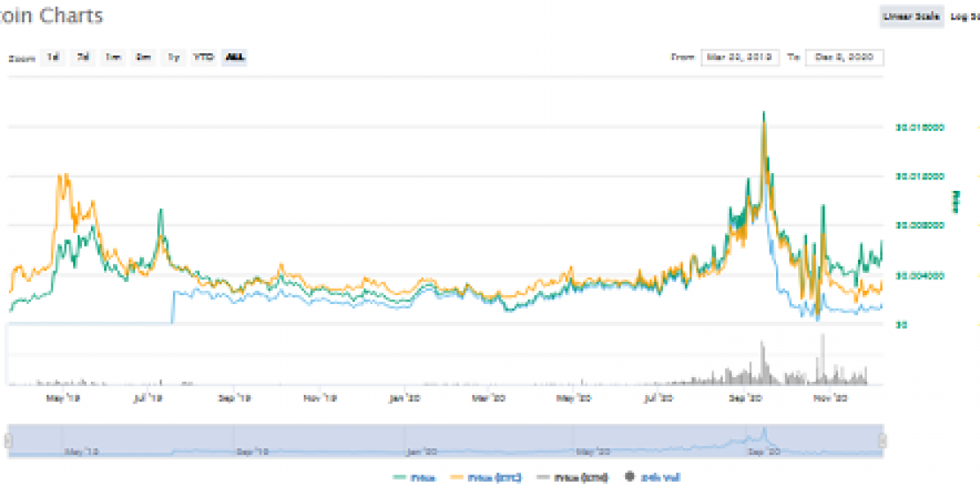The width and height of the screenshot is (980, 486).
Task: Click the tallest volume bar near Nov '20
Action: [822, 337]
